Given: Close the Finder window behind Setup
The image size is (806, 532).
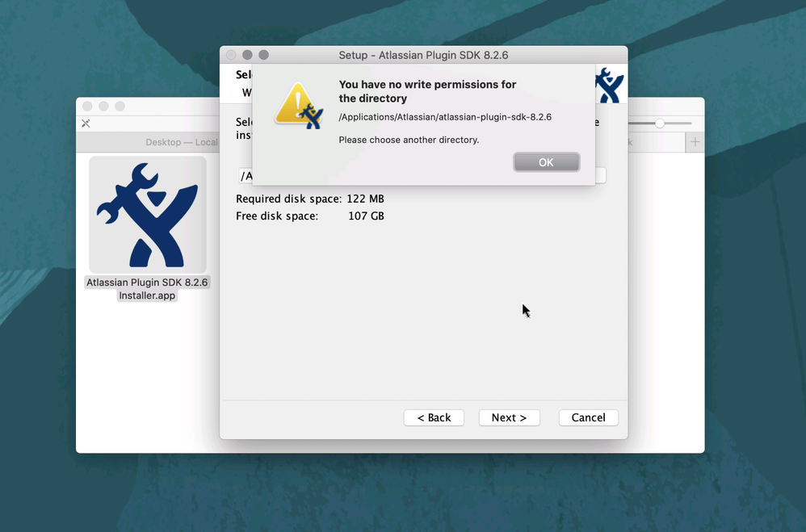Looking at the screenshot, I should [87, 107].
